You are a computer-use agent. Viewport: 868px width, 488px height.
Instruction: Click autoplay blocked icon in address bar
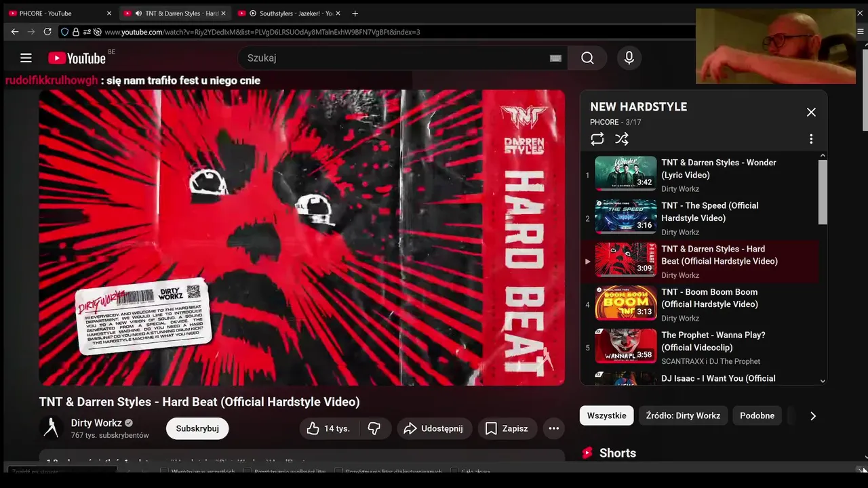98,32
